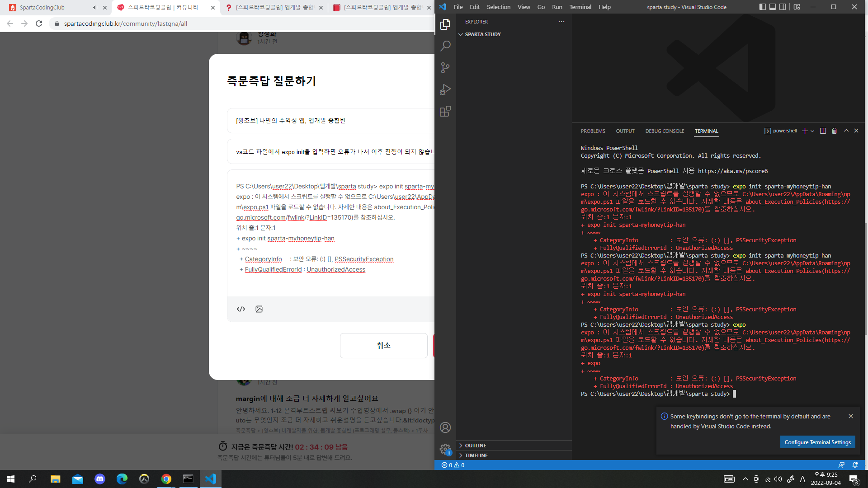Close the SpartaCodingClub browser tab
This screenshot has height=488, width=868.
(x=105, y=8)
